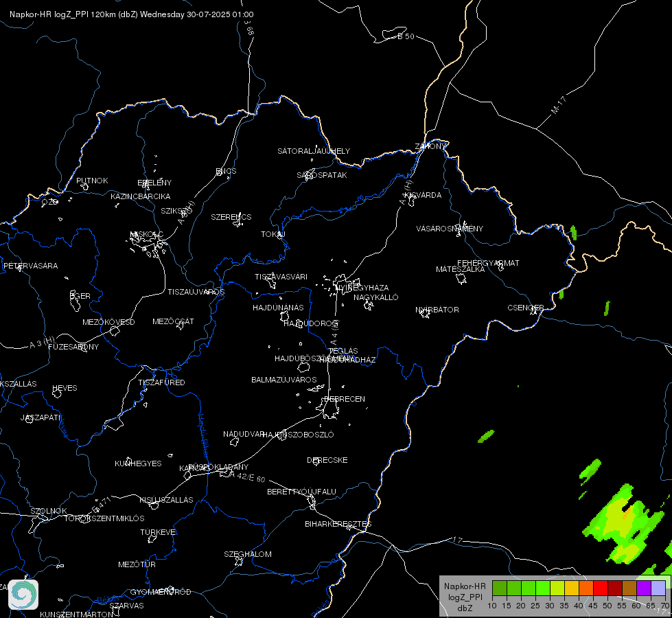Click the HAJDÚSZOBOSZLÓ city label
Image resolution: width=672 pixels, height=618 pixels.
click(299, 435)
